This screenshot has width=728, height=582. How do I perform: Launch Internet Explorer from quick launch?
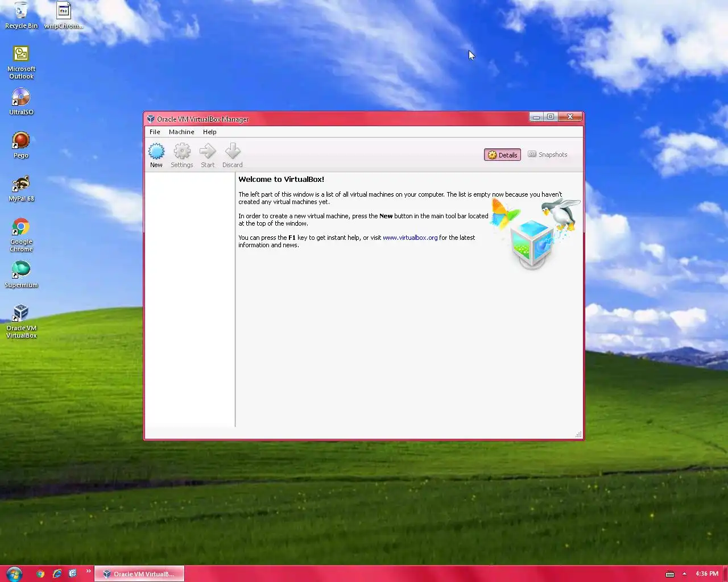(x=57, y=573)
